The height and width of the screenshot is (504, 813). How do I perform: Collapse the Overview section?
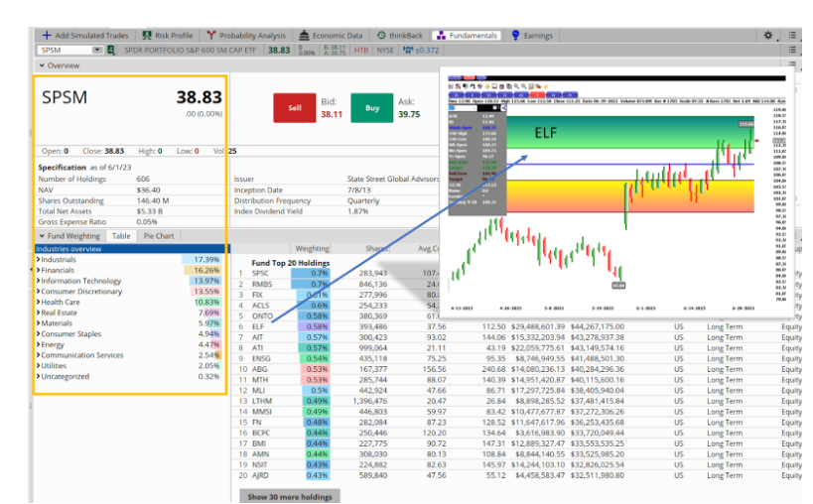[x=42, y=65]
